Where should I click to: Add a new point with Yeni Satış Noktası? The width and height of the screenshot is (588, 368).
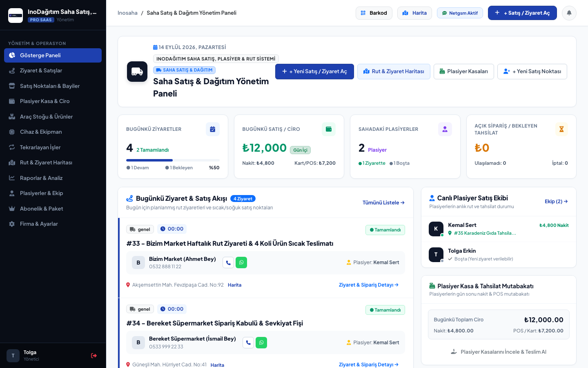click(532, 72)
